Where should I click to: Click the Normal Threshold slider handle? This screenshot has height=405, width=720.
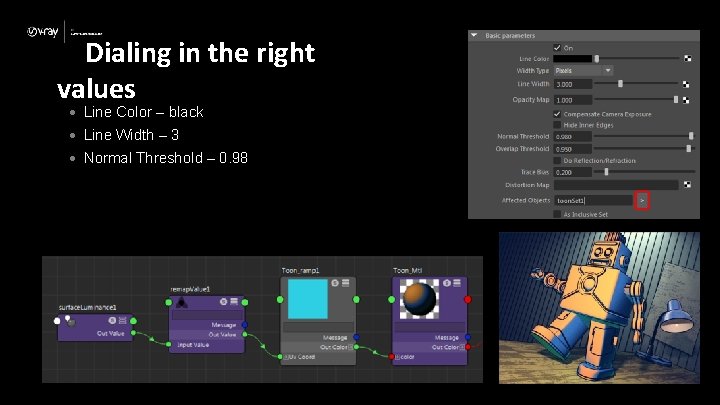point(691,136)
